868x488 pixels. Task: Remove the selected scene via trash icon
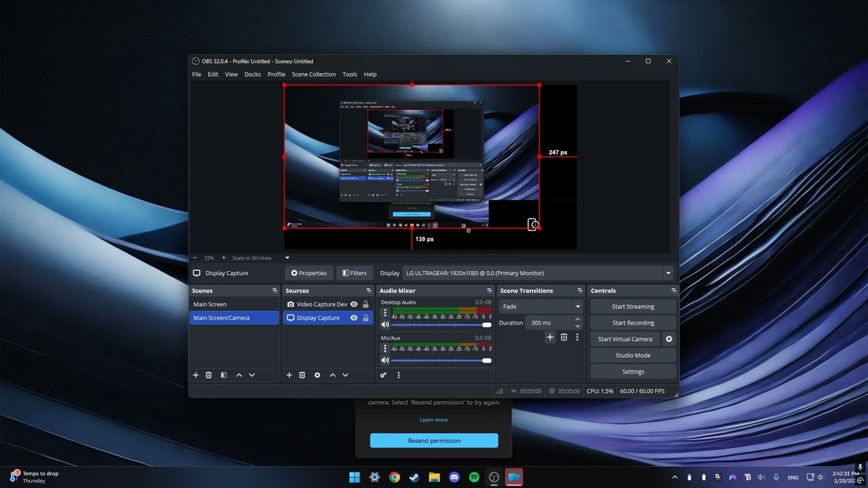coord(209,375)
